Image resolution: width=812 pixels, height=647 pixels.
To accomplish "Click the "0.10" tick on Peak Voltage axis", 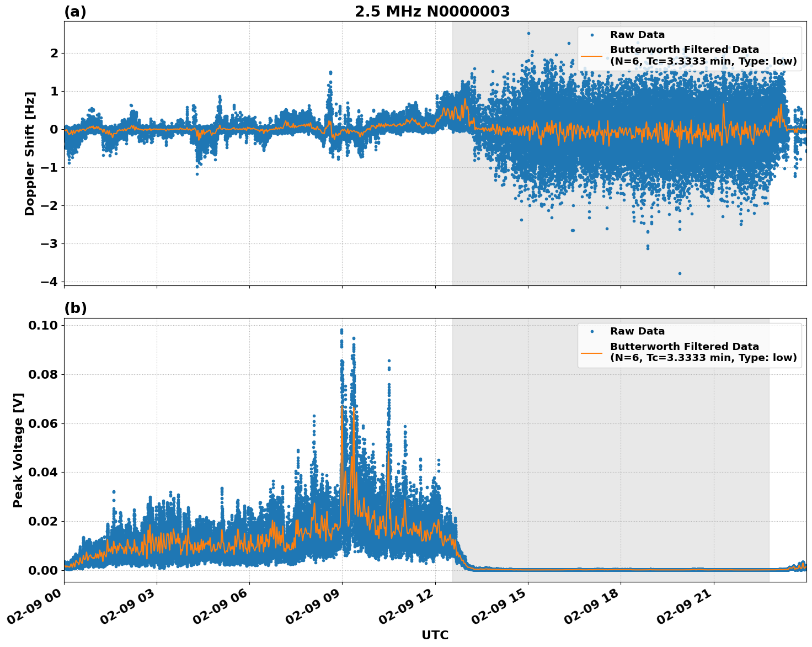I will point(44,325).
